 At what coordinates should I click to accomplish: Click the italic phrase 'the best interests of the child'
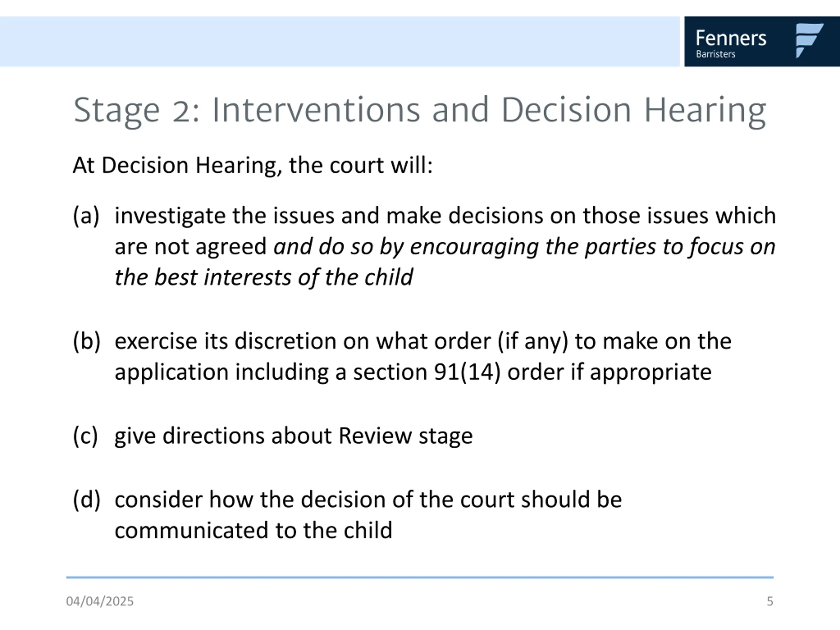263,277
